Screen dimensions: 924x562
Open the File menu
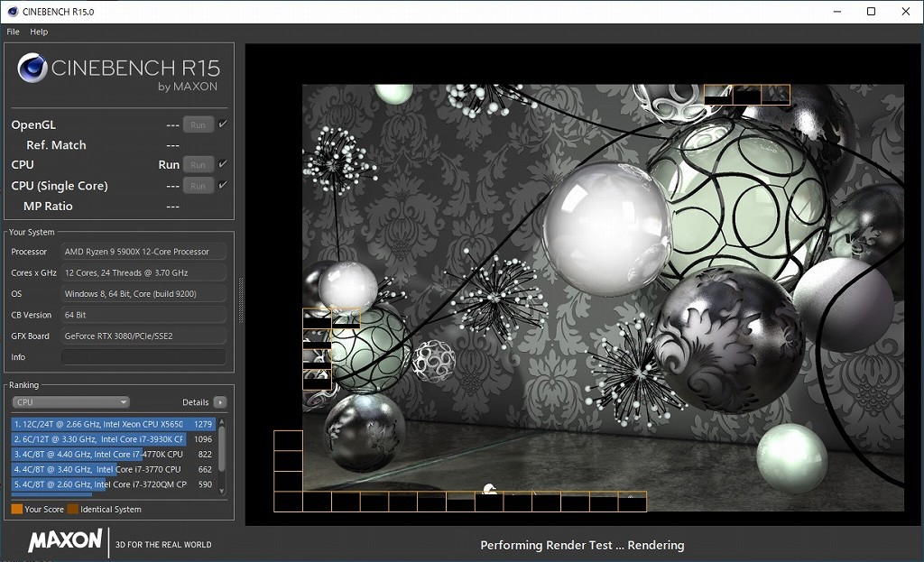tap(13, 32)
